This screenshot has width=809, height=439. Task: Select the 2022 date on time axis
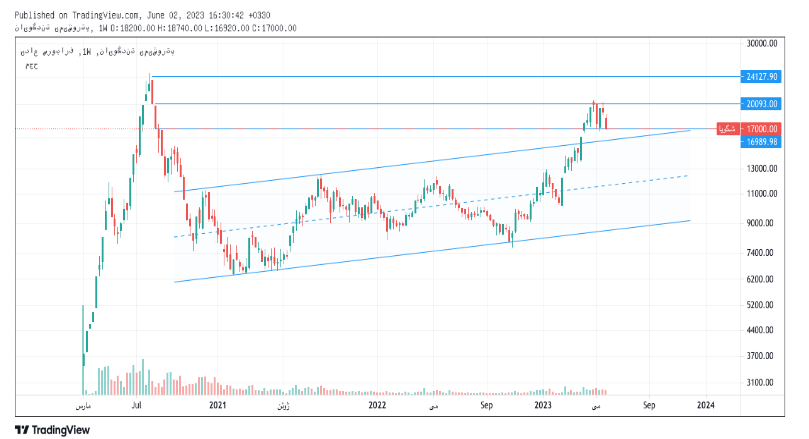coord(377,405)
